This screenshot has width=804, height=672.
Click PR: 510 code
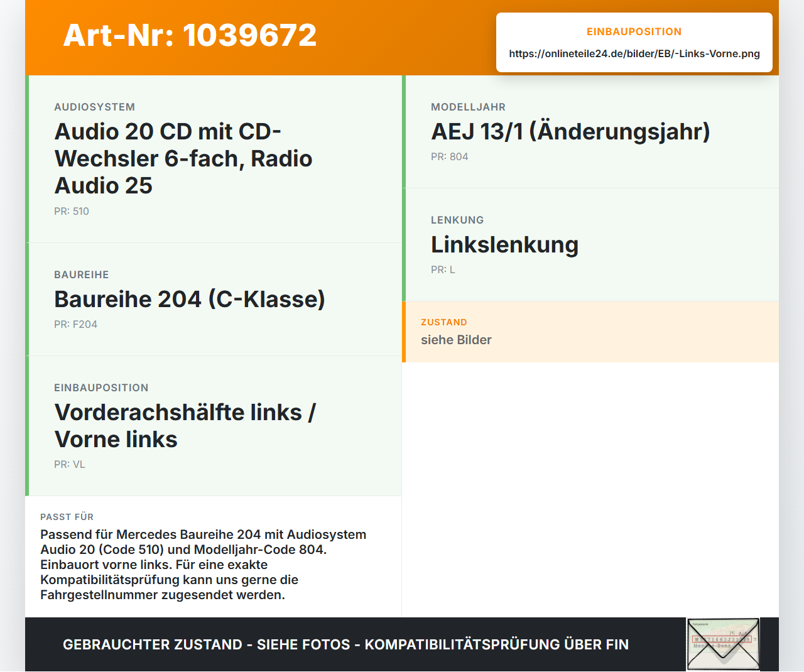click(x=72, y=211)
